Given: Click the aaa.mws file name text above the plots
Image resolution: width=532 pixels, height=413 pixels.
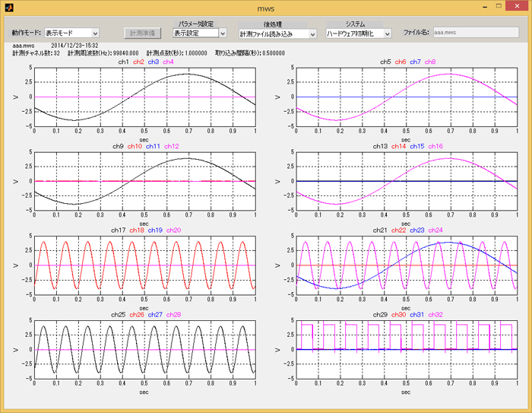Looking at the screenshot, I should click(24, 45).
